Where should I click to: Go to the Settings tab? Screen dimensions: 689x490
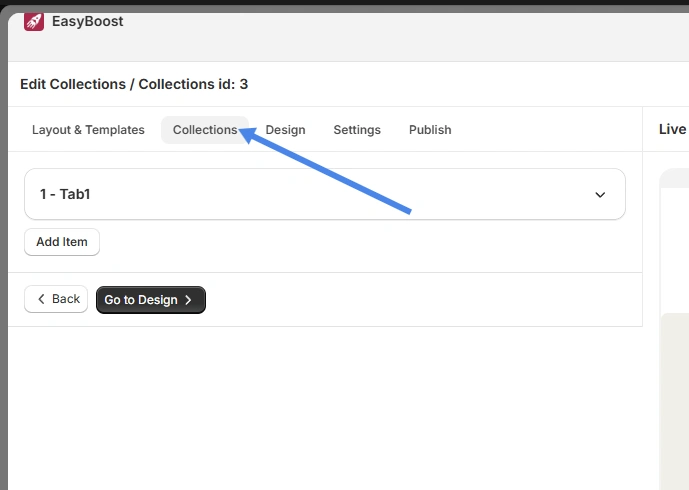(x=357, y=130)
